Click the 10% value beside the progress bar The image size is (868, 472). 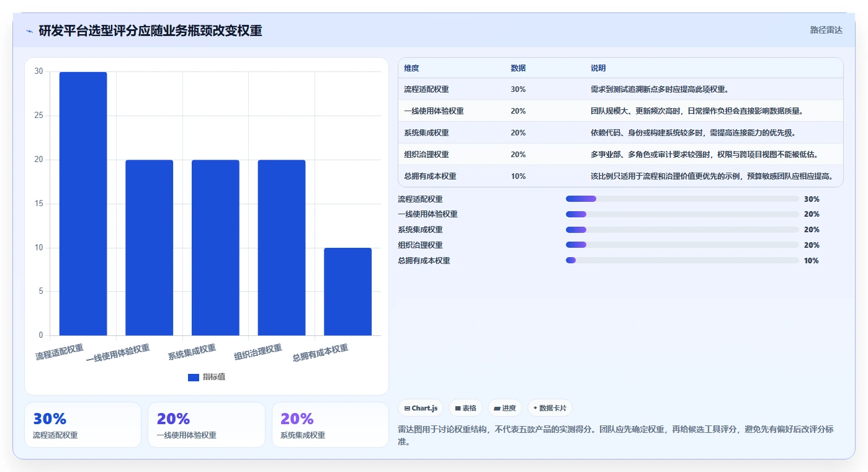[812, 261]
